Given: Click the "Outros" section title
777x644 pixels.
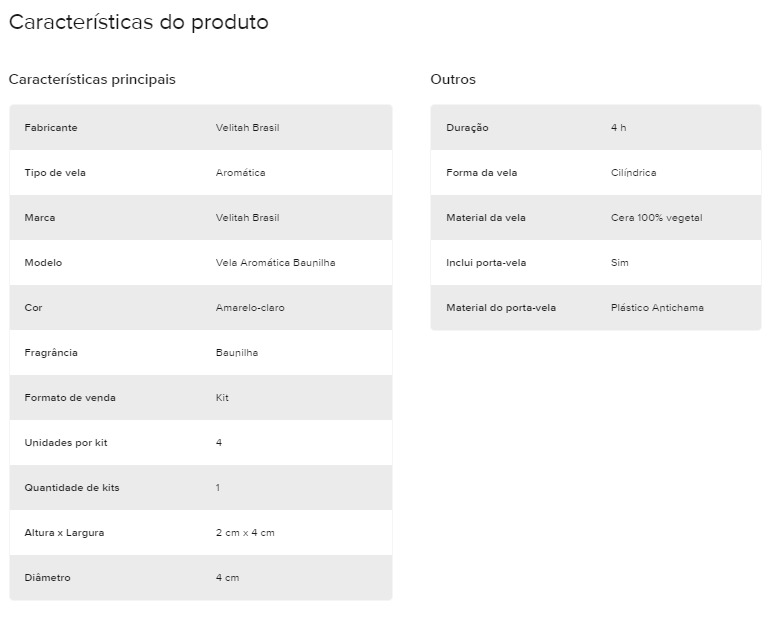Looking at the screenshot, I should [453, 79].
